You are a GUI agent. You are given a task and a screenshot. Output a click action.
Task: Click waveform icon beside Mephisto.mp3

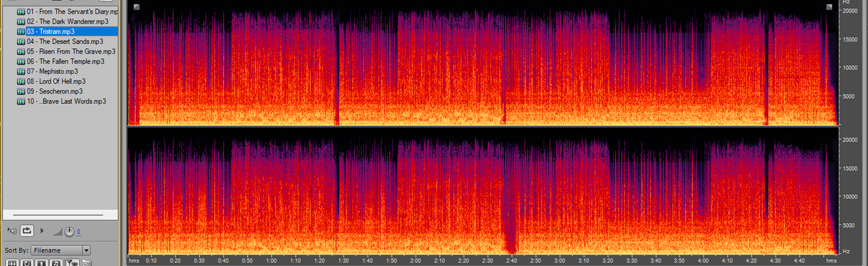click(21, 71)
